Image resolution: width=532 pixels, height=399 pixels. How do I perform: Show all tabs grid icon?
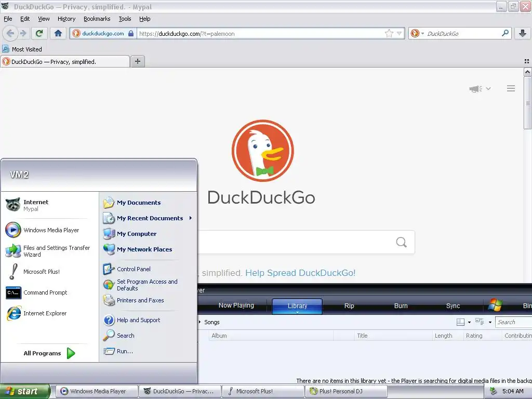click(x=527, y=61)
